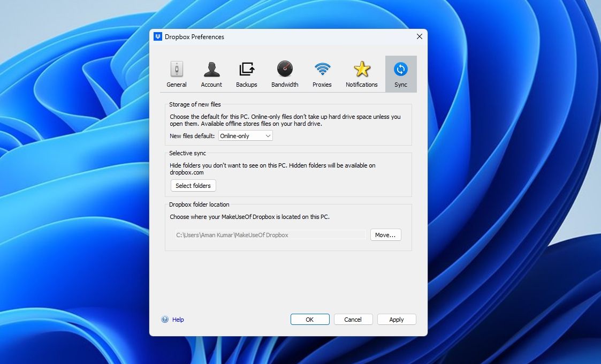Open the Notifications tab

point(361,74)
